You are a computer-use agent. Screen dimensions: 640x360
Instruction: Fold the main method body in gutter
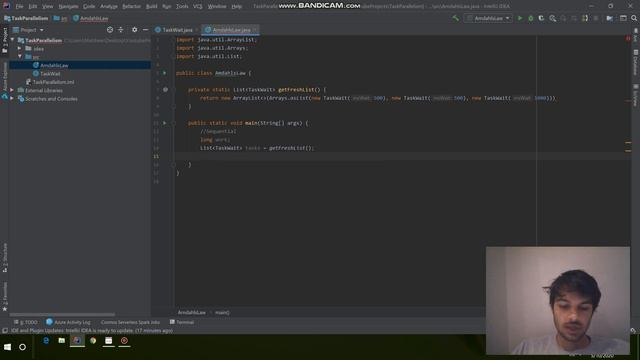tap(174, 123)
